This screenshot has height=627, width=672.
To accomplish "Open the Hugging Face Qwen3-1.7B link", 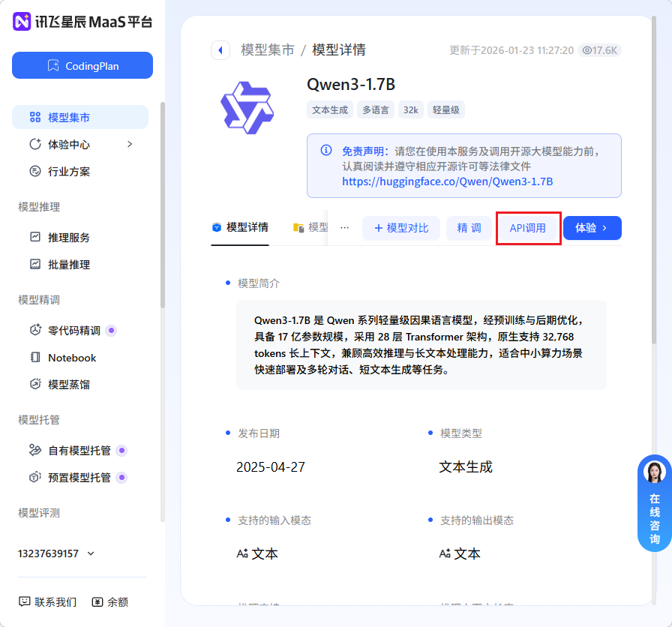I will tap(447, 181).
